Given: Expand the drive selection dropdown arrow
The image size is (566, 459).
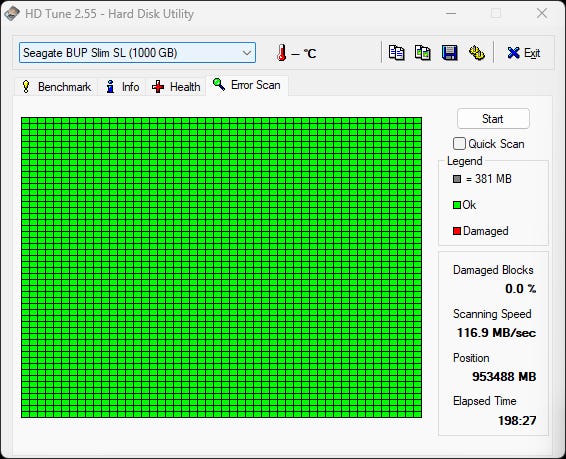Looking at the screenshot, I should [x=247, y=53].
